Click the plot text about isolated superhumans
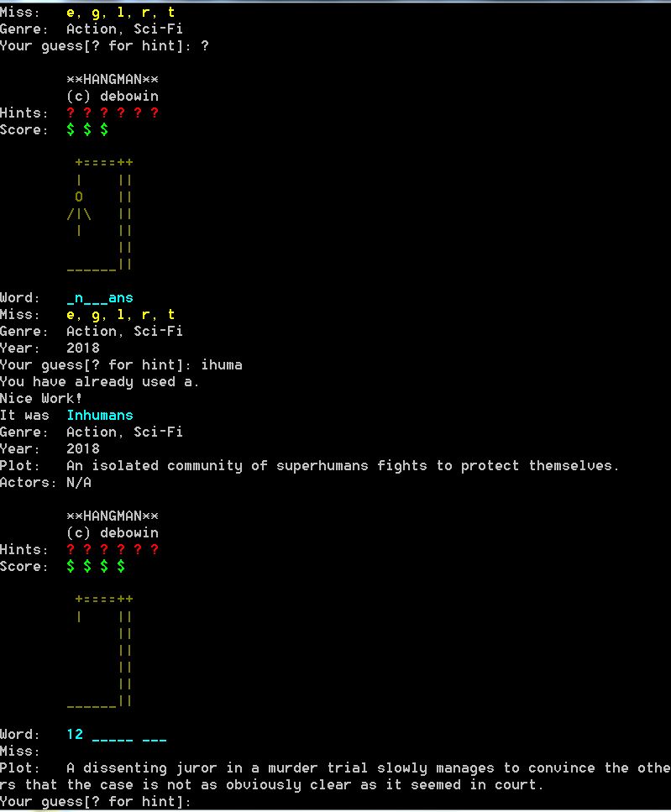 (343, 466)
